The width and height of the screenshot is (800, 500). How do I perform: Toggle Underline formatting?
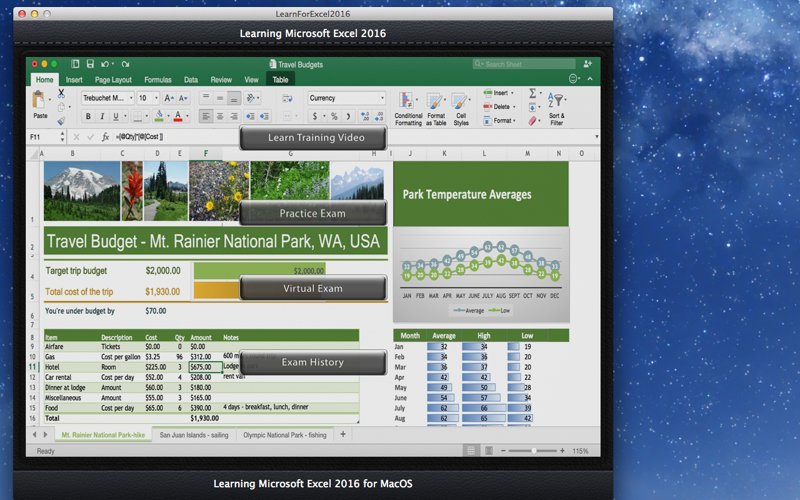pos(116,116)
